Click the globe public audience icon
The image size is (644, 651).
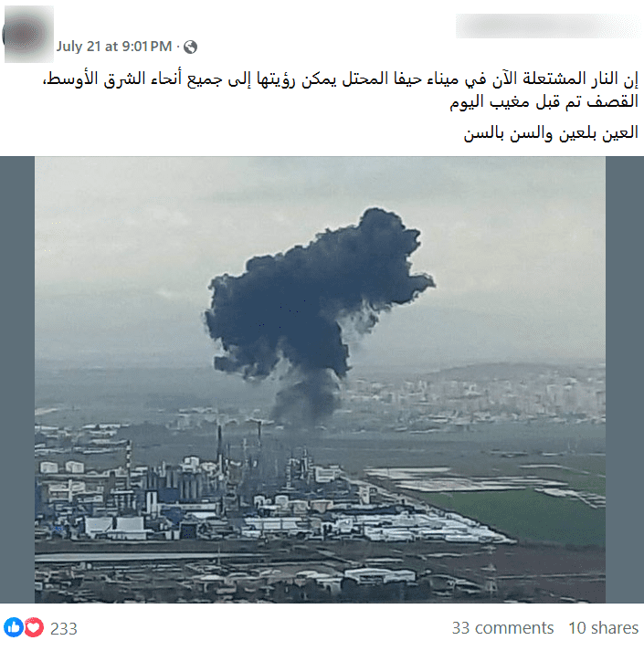190,47
